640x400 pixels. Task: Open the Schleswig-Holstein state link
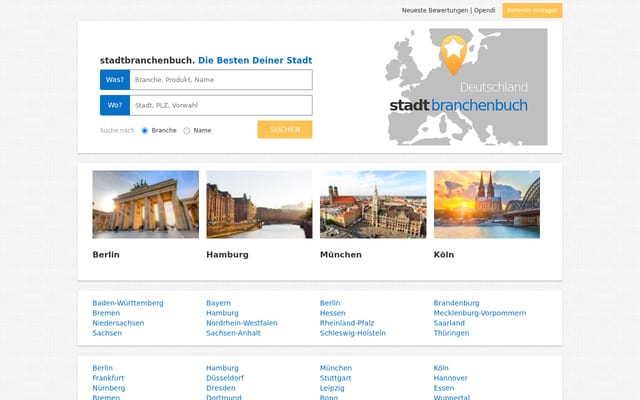pyautogui.click(x=353, y=333)
